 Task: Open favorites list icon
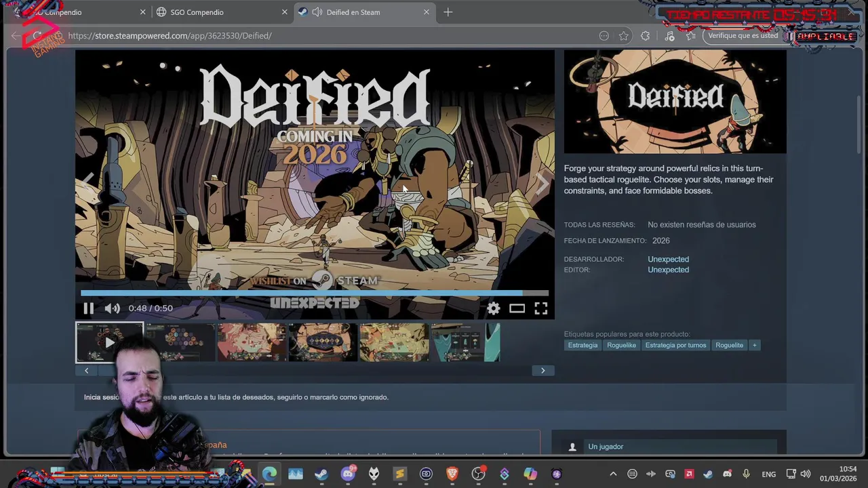(690, 36)
